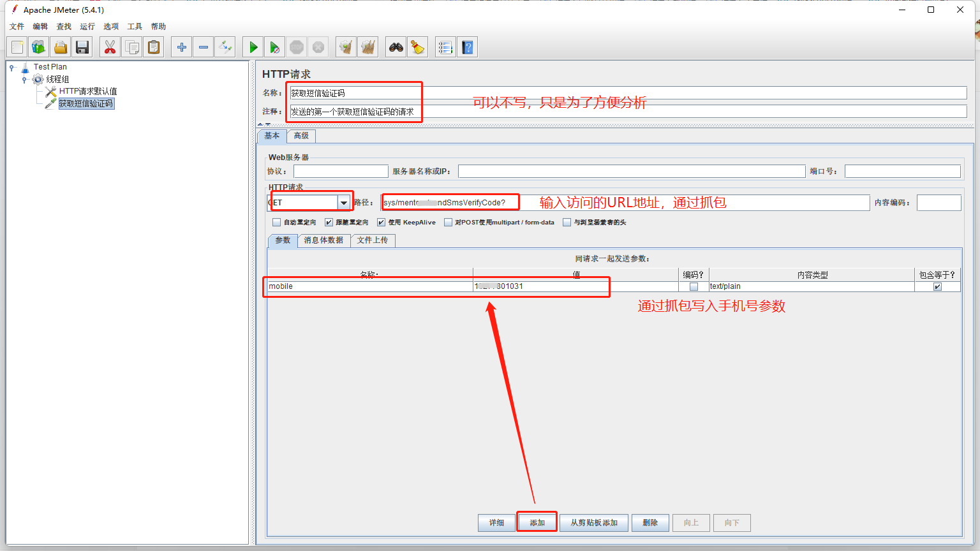Viewport: 980px width, 551px height.
Task: Select HTTP请求默认值 tree item
Action: coord(88,92)
